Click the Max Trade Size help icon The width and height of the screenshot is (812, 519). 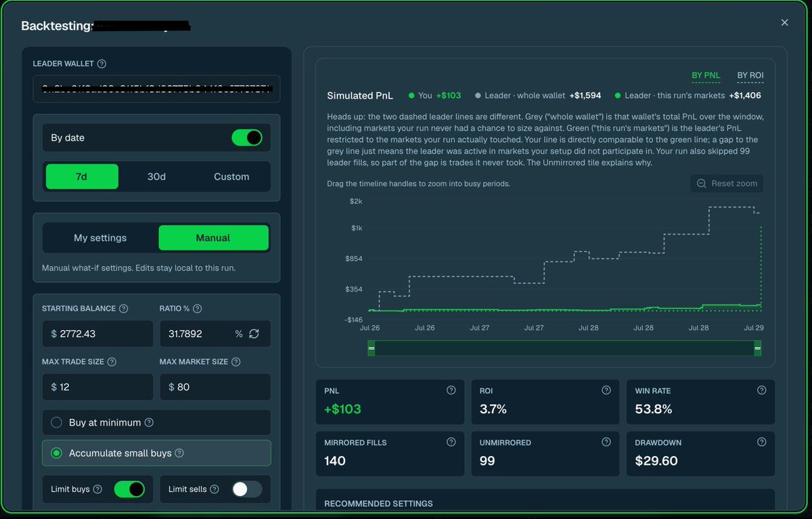[112, 362]
